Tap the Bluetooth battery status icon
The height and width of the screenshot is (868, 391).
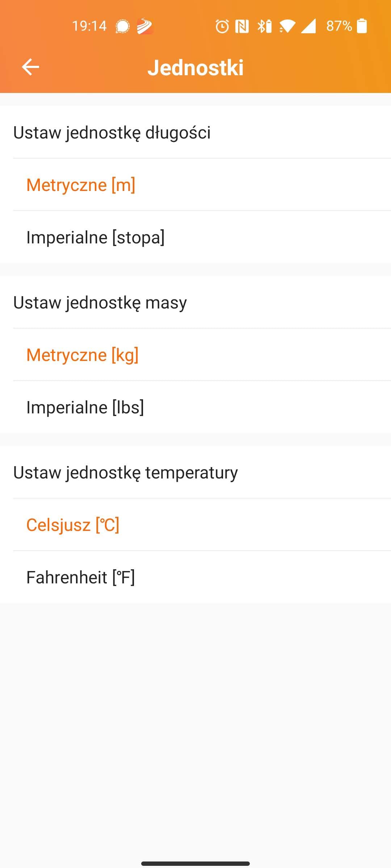(264, 26)
